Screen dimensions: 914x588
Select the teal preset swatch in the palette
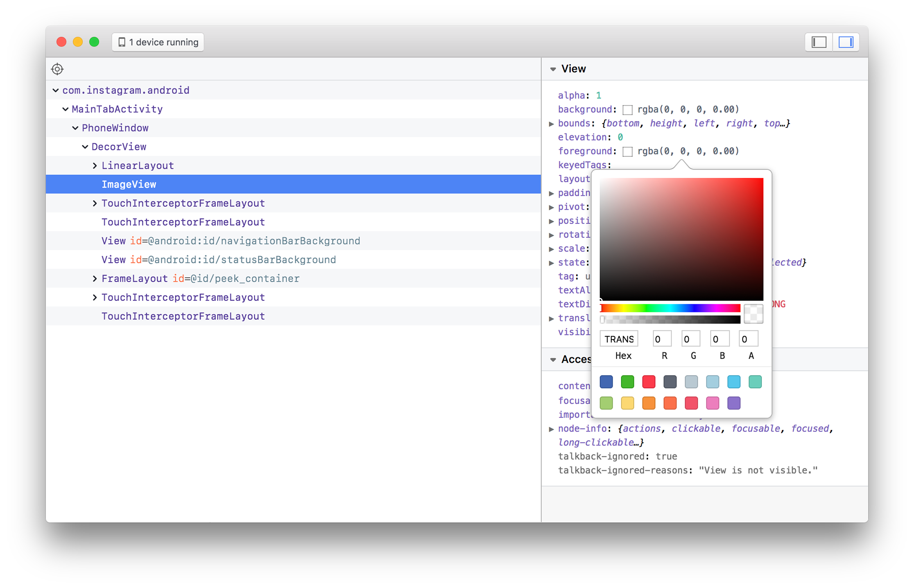(755, 381)
